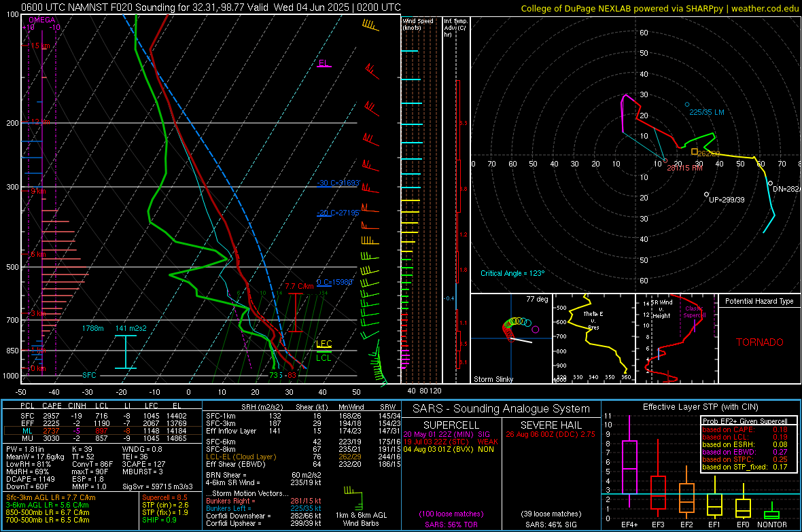The image size is (802, 532).
Task: Click the Potential Hazard Type header
Action: (759, 301)
